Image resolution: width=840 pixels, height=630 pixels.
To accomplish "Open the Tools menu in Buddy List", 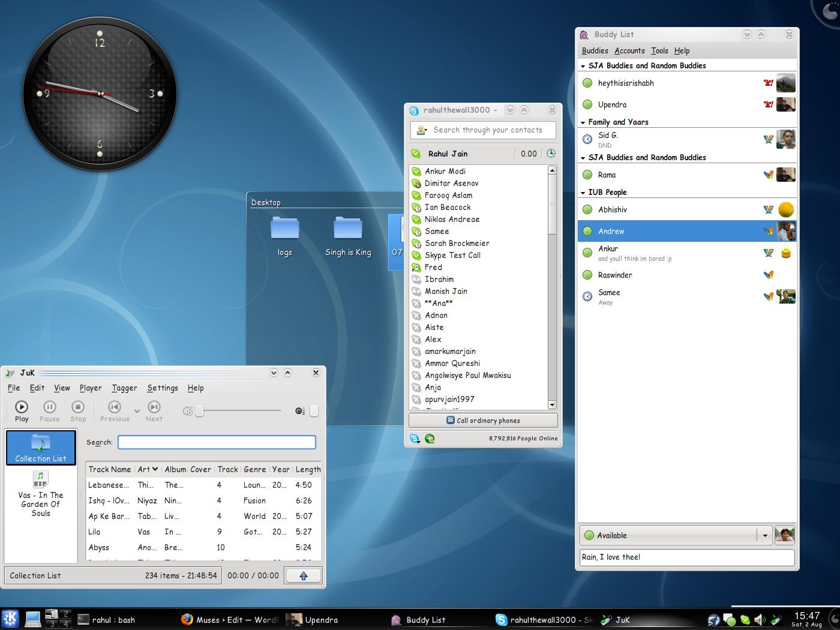I will (659, 51).
